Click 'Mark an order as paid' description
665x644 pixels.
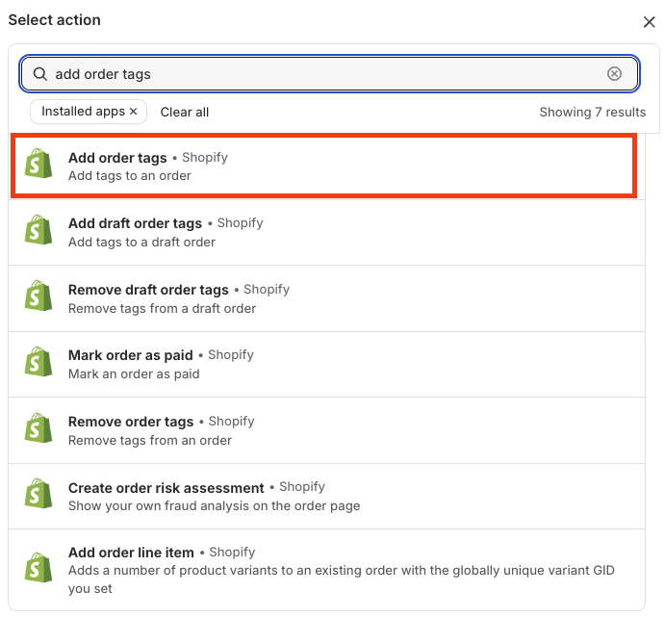pos(134,374)
